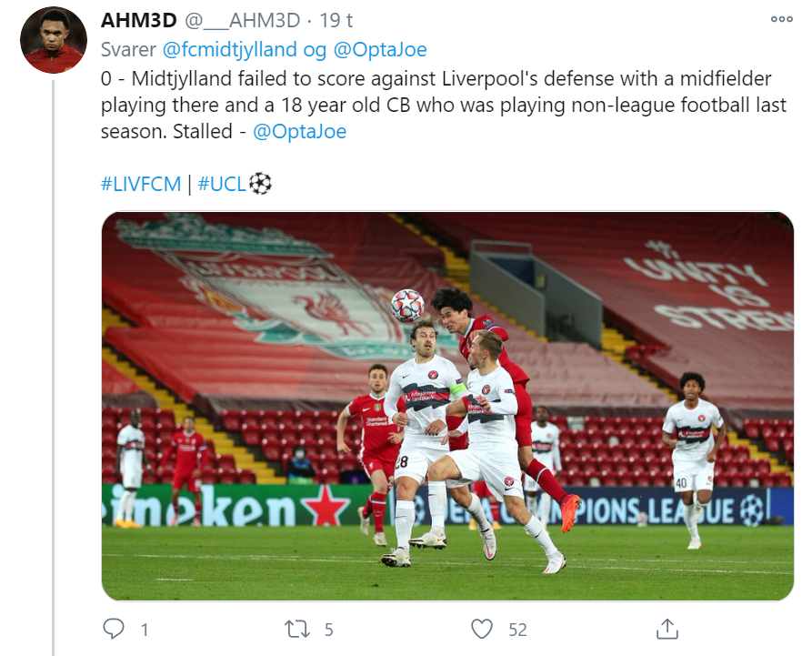Click the reply speech bubble icon

pyautogui.click(x=114, y=629)
